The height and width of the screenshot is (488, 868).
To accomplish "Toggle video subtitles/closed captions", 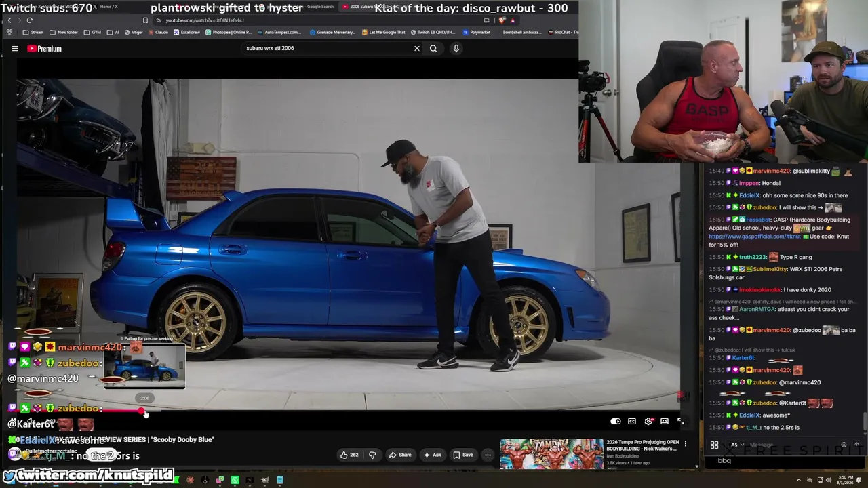I will point(632,421).
